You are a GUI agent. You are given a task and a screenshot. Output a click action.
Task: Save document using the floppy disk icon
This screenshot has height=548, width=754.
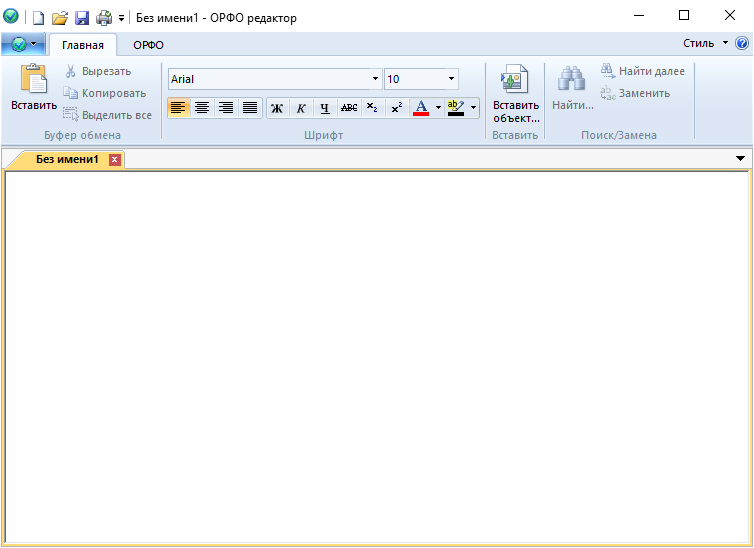click(x=82, y=18)
